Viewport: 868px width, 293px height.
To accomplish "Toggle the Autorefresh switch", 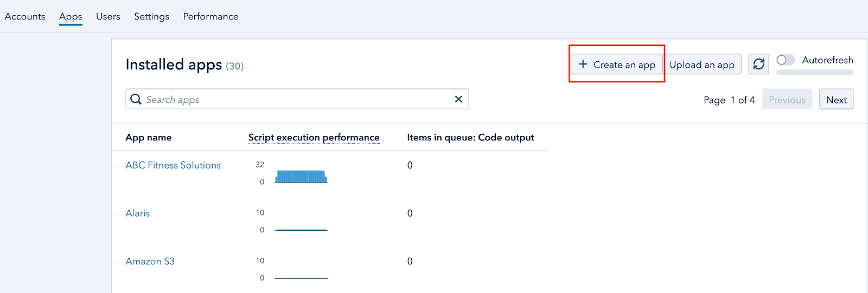I will tap(785, 60).
